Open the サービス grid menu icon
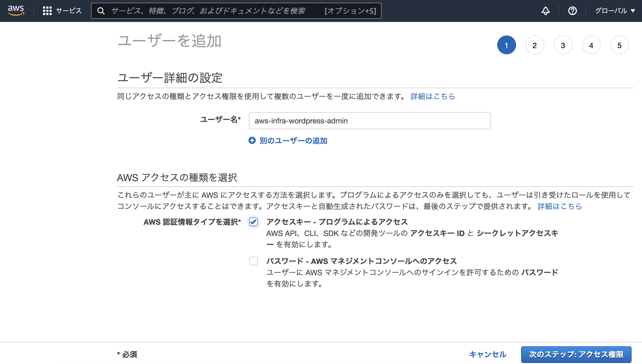The width and height of the screenshot is (642, 364). [47, 11]
